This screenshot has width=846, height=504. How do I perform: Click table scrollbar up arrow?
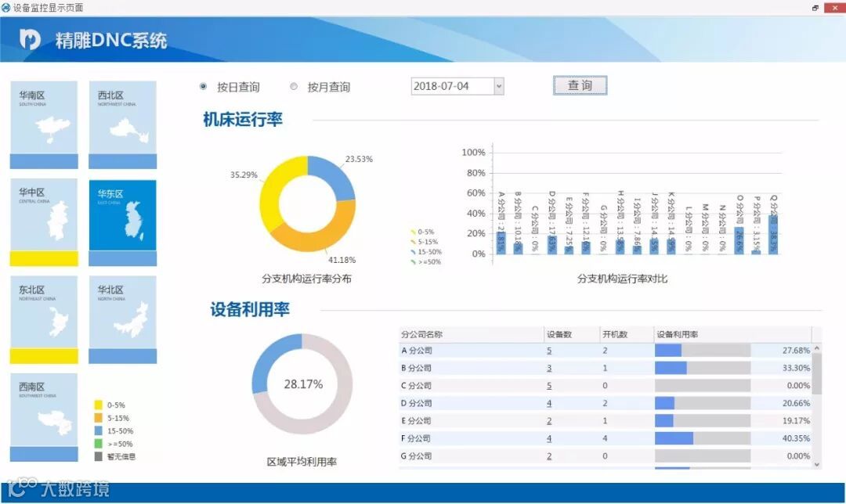pos(817,348)
